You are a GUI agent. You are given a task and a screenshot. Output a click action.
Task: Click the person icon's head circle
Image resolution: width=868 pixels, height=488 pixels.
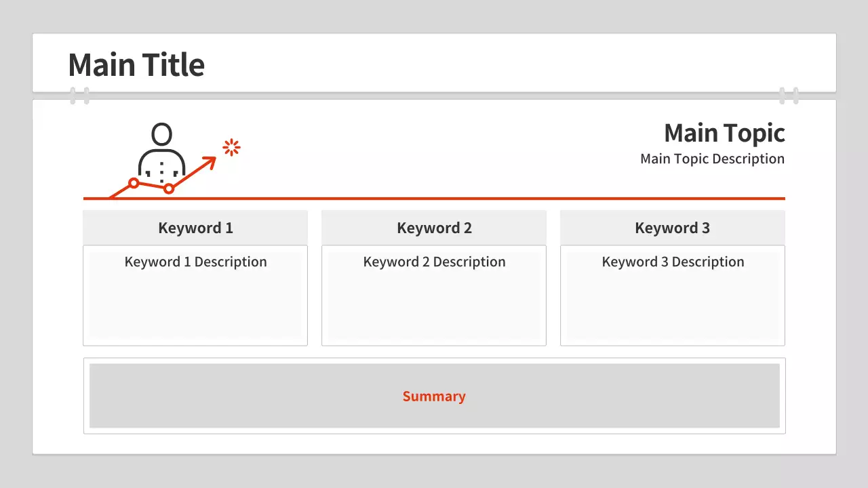[x=161, y=134]
